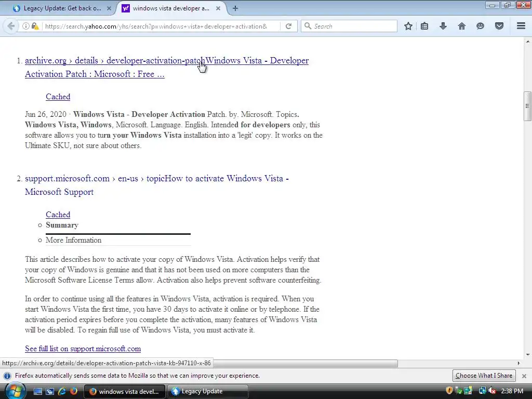This screenshot has width=532, height=399.
Task: Open Cached link under archive.org result
Action: (58, 97)
